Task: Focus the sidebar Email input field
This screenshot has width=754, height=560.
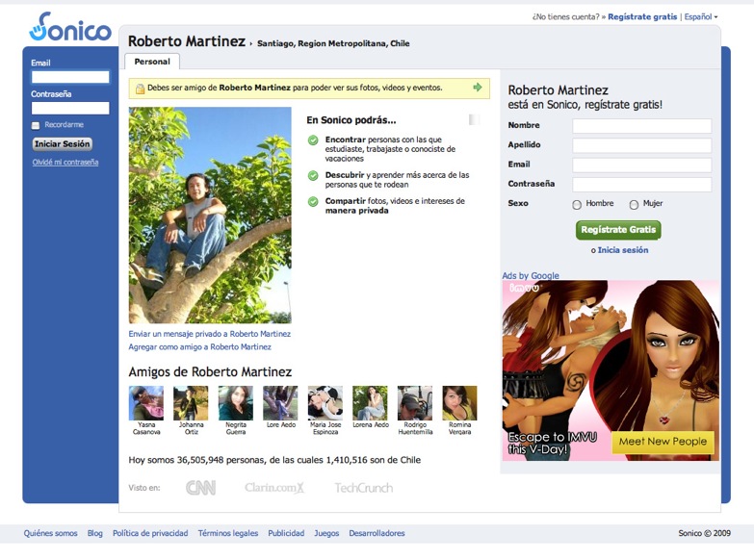Action: click(x=70, y=77)
